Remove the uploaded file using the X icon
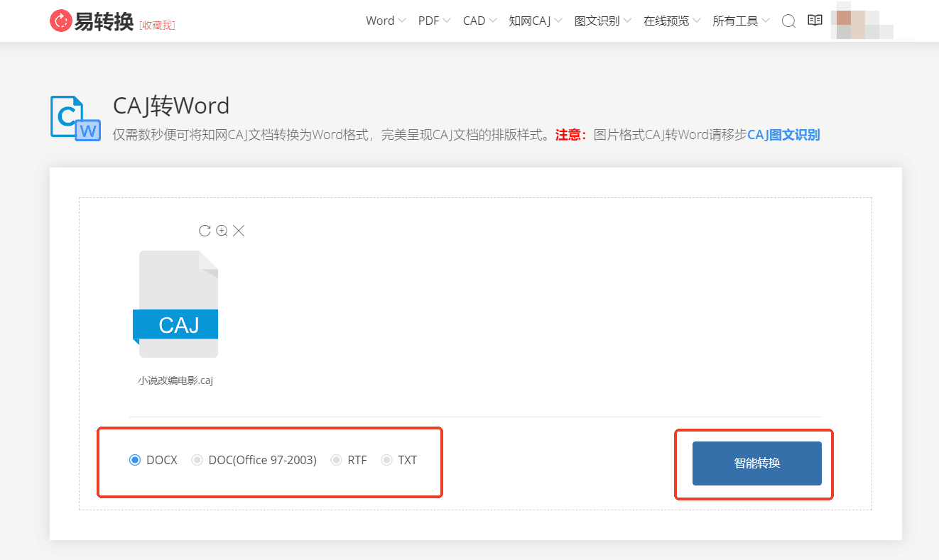 pos(239,230)
